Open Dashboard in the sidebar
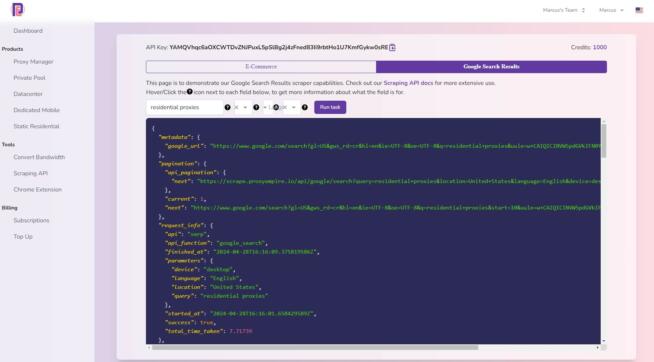 28,31
